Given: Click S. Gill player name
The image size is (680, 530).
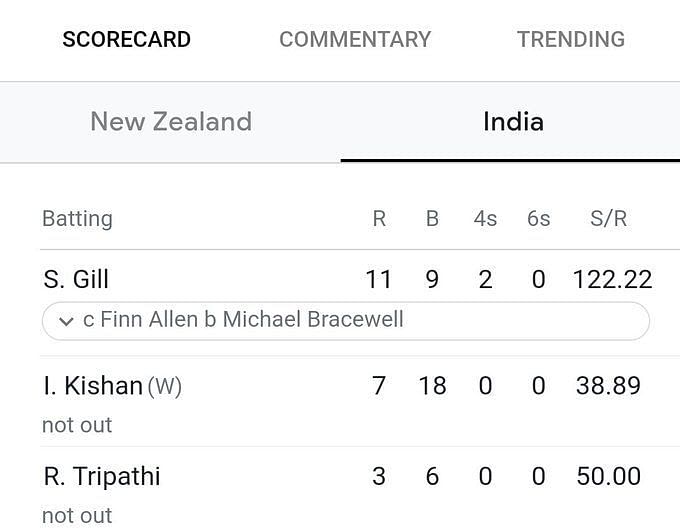Looking at the screenshot, I should tap(76, 279).
